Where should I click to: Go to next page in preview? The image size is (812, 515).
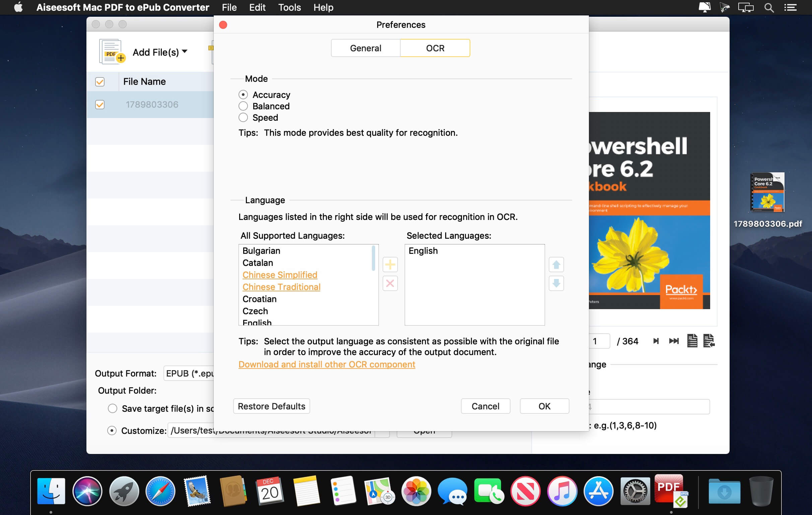click(x=656, y=341)
